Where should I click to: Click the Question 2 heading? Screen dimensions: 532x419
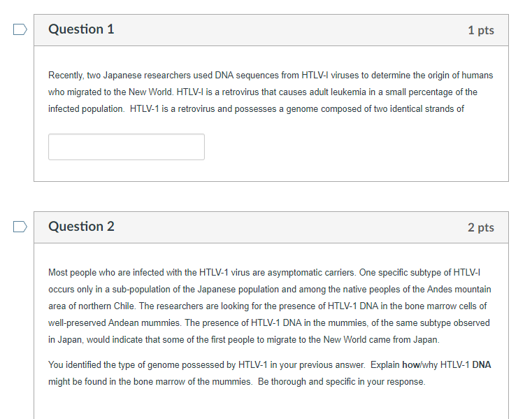point(81,227)
